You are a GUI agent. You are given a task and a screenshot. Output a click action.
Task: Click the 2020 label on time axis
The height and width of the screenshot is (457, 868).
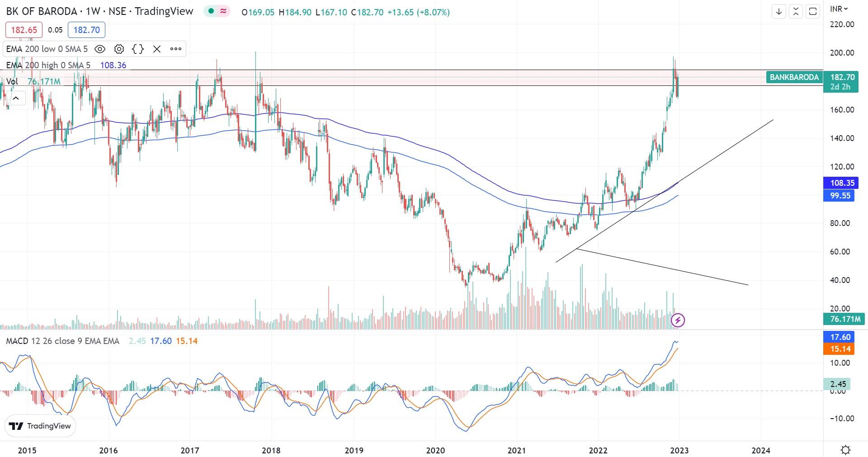point(435,450)
